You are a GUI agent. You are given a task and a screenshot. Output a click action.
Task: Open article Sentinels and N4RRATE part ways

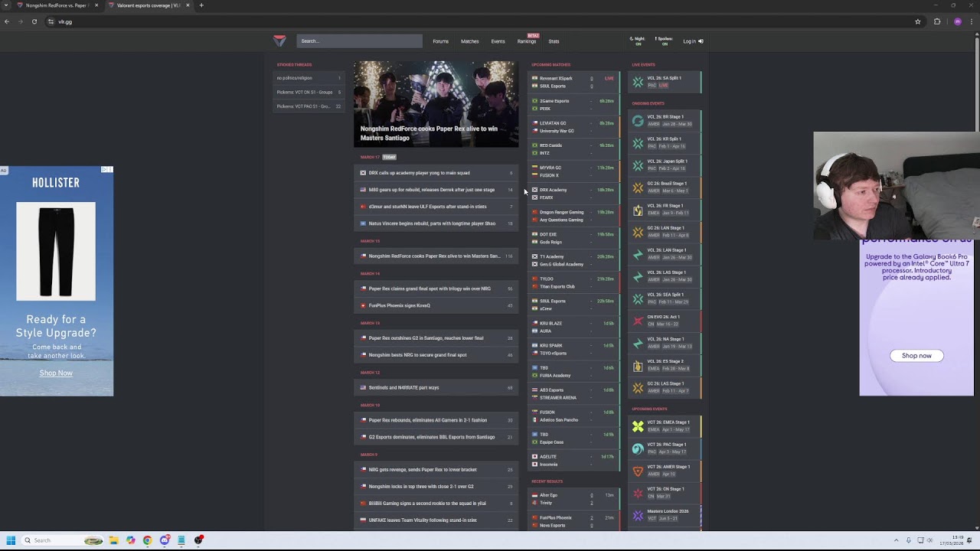coord(436,387)
